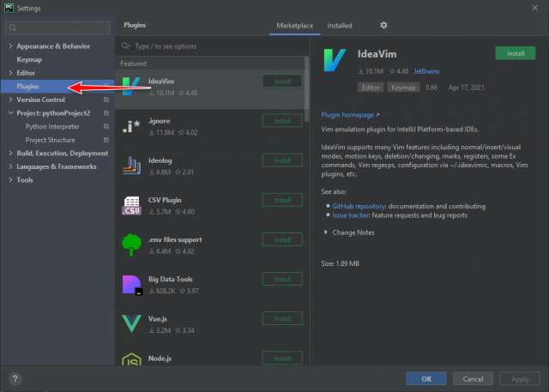
Task: Open help with the question mark icon
Action: click(15, 378)
